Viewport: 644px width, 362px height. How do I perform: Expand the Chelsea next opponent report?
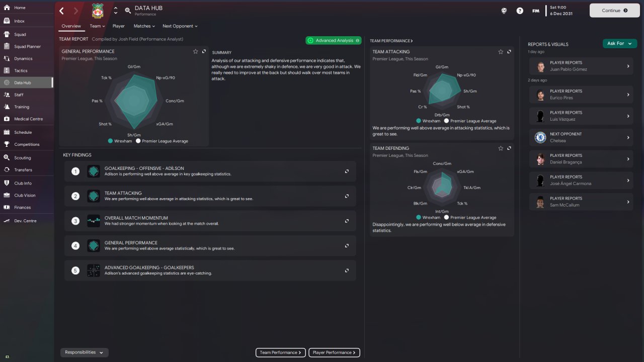pos(581,137)
